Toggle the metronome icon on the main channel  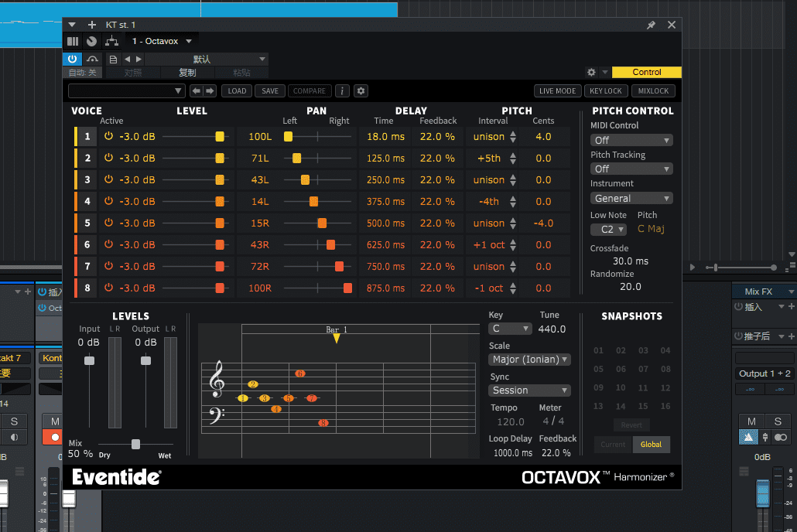click(x=748, y=437)
